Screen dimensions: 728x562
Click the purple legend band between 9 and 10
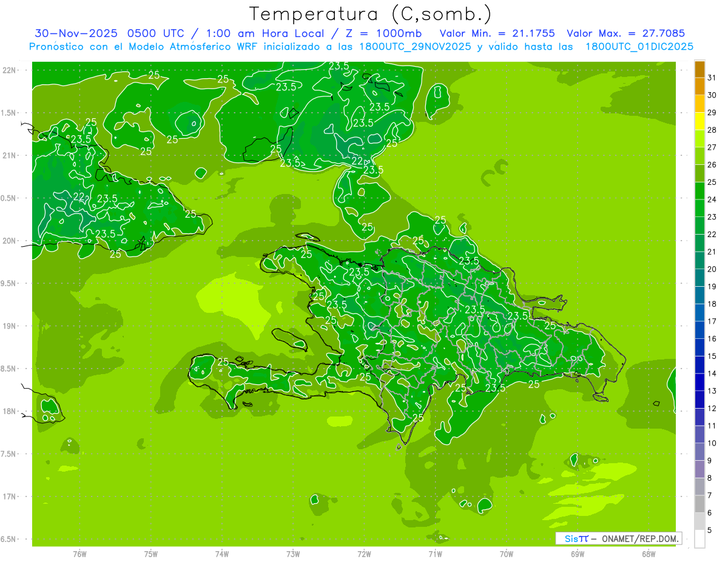[x=699, y=452]
